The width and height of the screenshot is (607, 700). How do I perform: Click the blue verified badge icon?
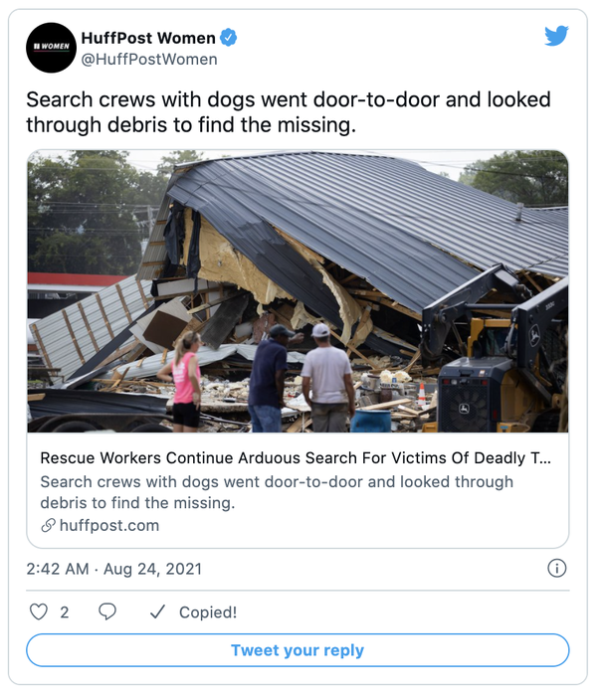(x=228, y=38)
